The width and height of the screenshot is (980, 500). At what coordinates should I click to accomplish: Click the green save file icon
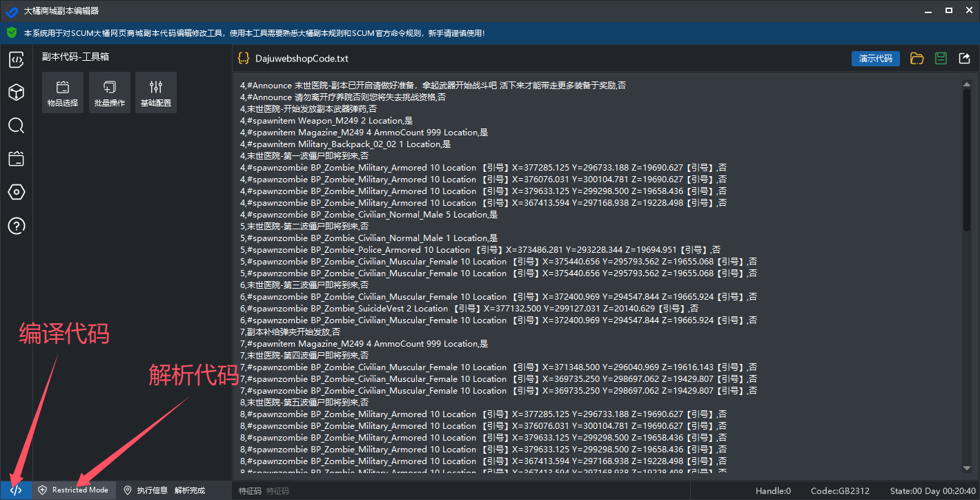(941, 59)
